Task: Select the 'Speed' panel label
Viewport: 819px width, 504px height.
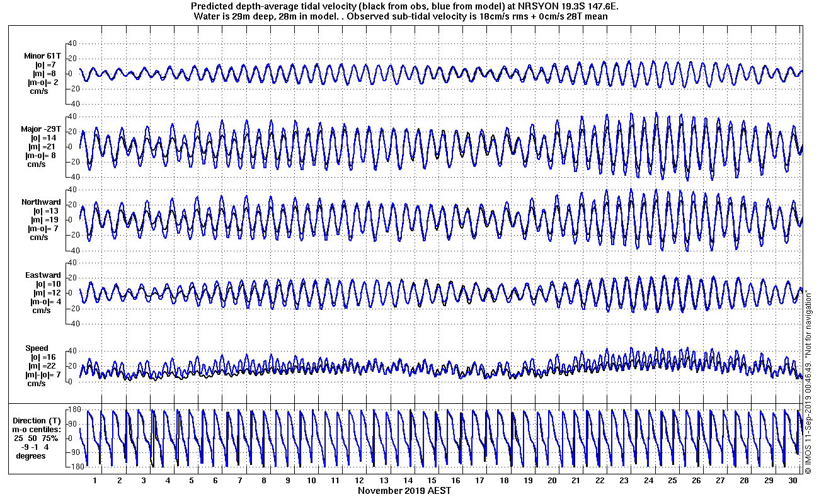Action: [x=37, y=348]
